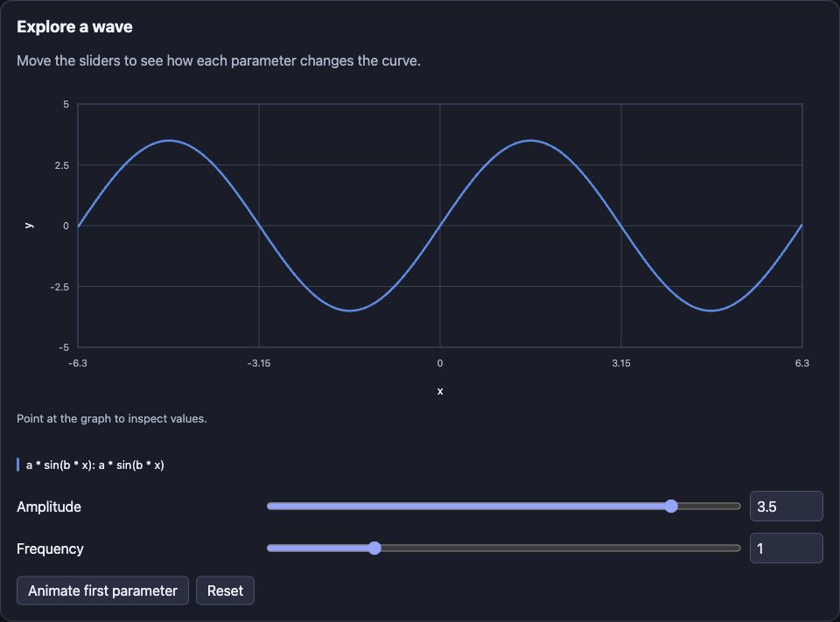Click the x-axis tick label -6.3
The width and height of the screenshot is (840, 622).
pos(78,363)
